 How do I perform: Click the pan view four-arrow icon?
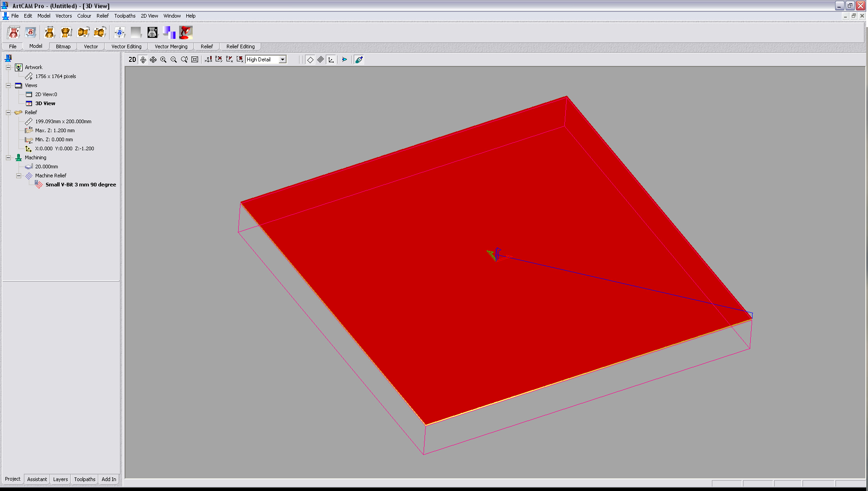(x=153, y=60)
